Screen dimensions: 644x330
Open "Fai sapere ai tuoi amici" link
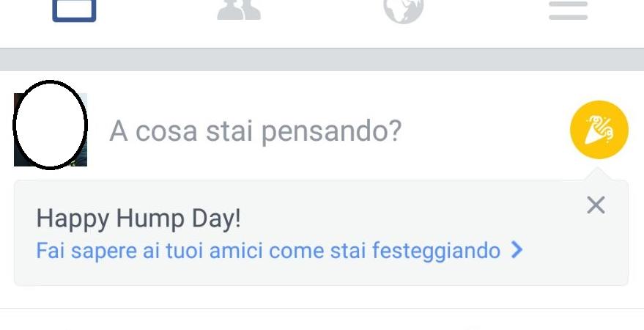pos(279,250)
